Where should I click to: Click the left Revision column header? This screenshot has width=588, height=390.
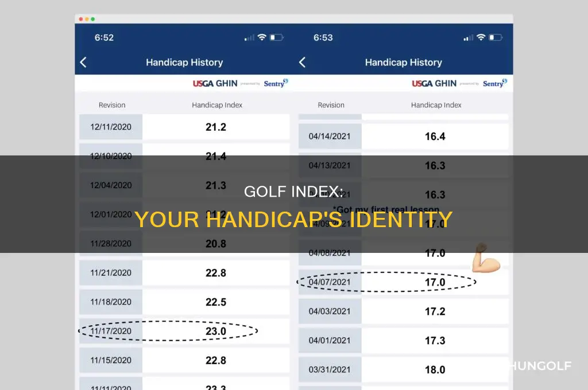tap(112, 106)
